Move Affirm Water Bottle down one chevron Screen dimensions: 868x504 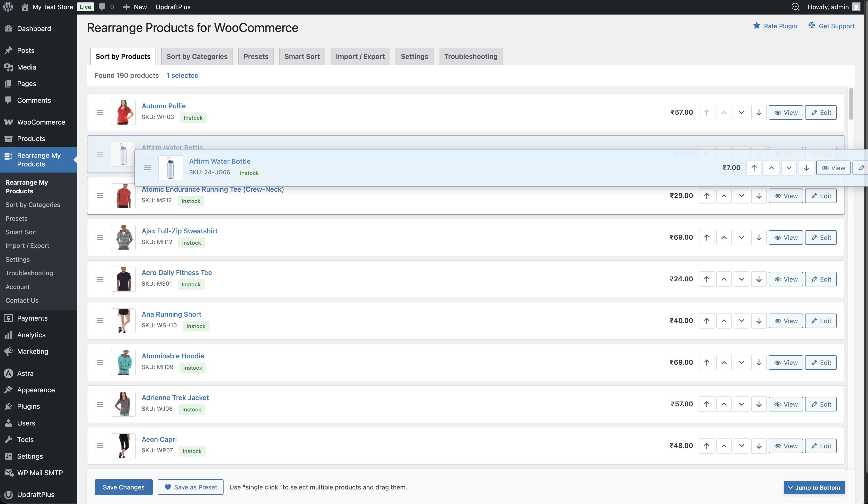point(789,168)
